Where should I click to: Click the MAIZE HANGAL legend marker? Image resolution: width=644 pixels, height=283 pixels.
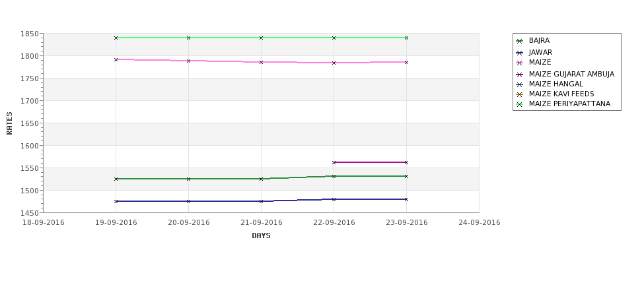[x=520, y=84]
